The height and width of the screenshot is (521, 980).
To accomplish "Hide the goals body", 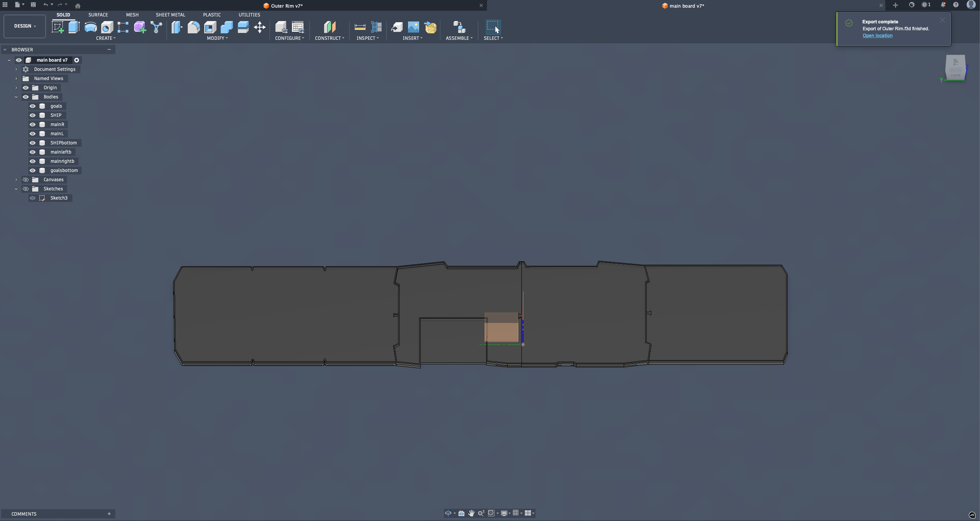I will pyautogui.click(x=33, y=106).
